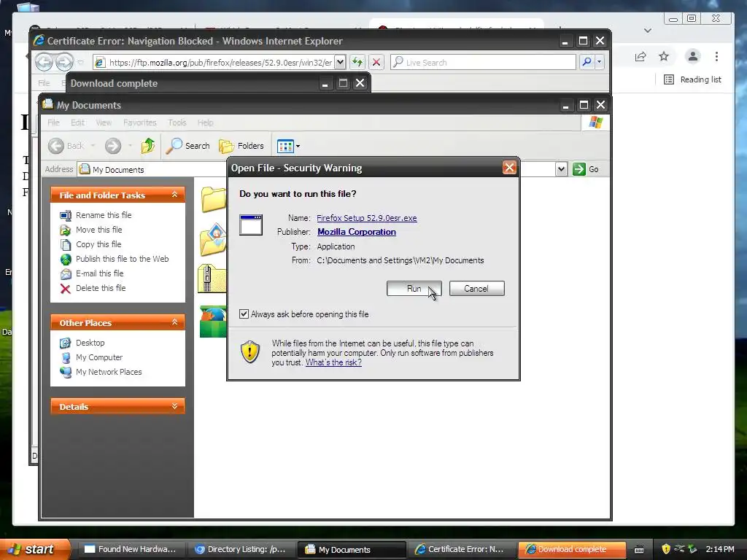This screenshot has width=747, height=560.
Task: Click the Go button beside the address bar
Action: 586,169
